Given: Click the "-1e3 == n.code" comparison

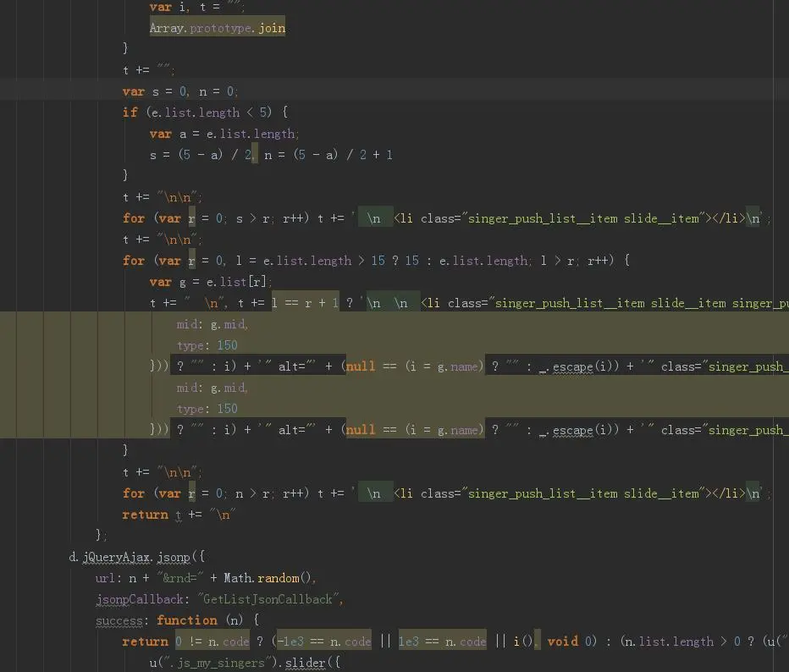Looking at the screenshot, I should click(x=324, y=642).
